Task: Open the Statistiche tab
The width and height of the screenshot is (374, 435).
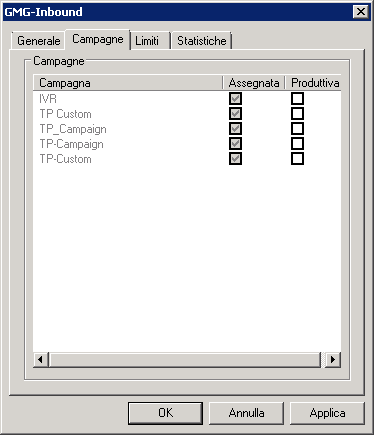Action: (x=201, y=41)
